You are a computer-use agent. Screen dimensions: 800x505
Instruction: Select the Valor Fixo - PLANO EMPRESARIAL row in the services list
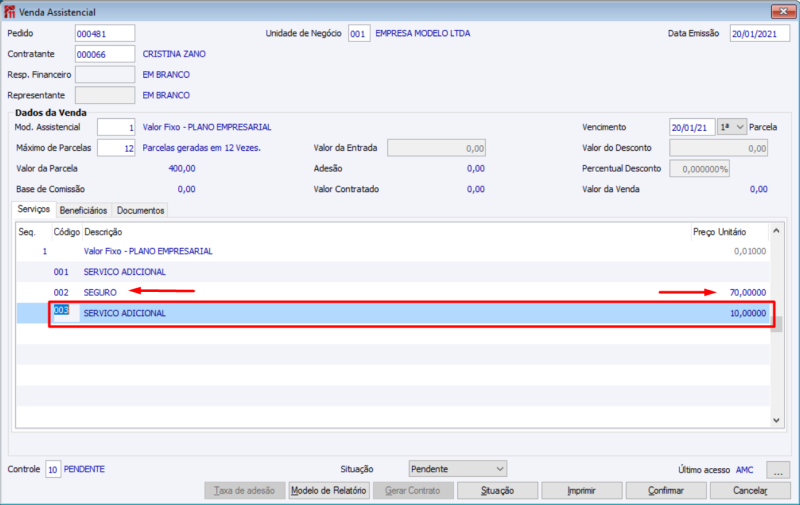[x=393, y=251]
